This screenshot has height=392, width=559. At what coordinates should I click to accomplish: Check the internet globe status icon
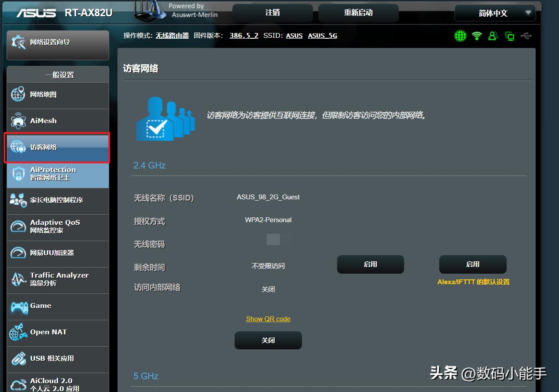(x=460, y=36)
